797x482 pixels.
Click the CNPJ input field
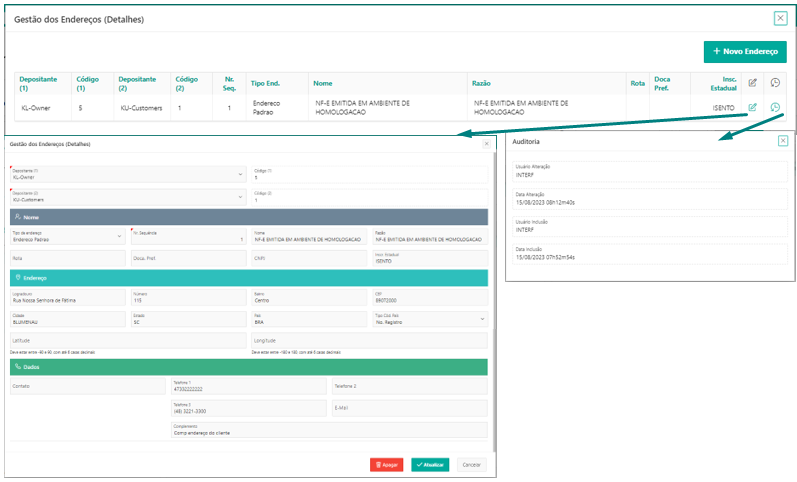click(309, 258)
